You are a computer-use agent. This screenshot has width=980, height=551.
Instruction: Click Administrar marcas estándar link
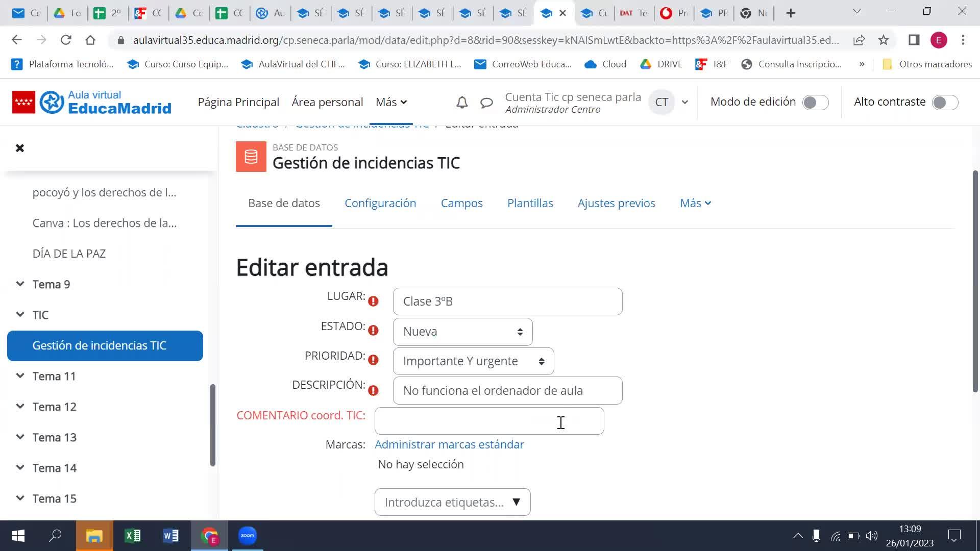click(449, 444)
